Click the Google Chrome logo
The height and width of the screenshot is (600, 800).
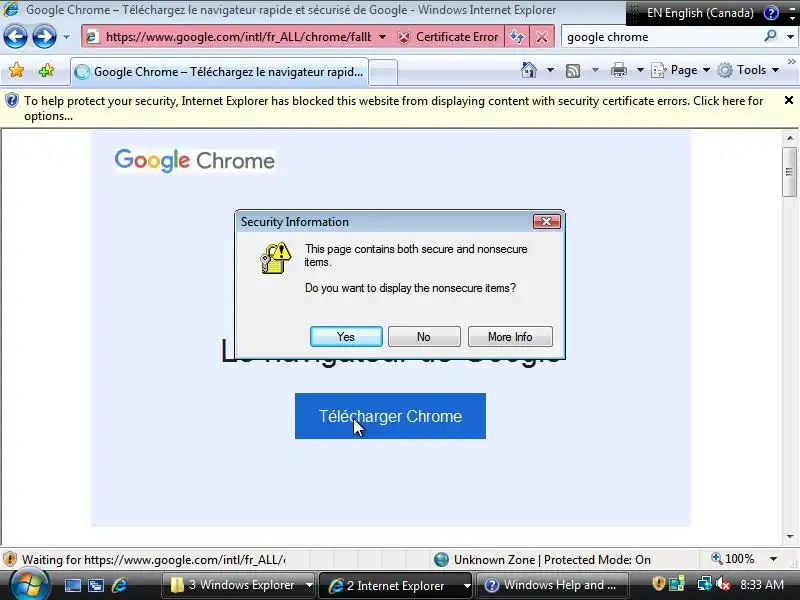pyautogui.click(x=195, y=160)
